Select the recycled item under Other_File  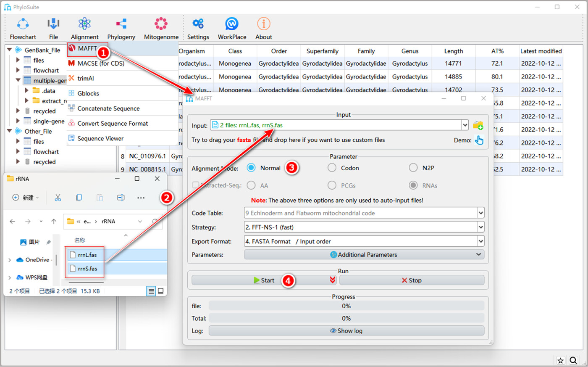(45, 162)
